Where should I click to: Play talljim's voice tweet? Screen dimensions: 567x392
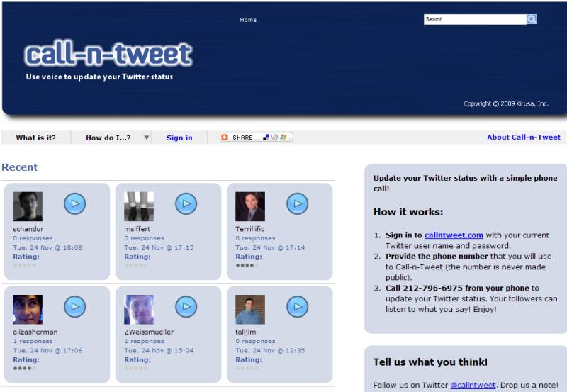pos(297,307)
